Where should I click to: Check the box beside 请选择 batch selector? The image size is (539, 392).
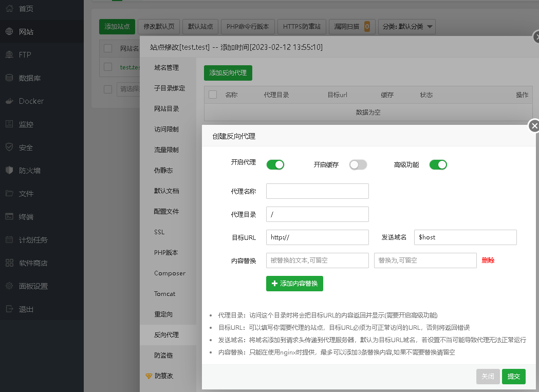tap(108, 89)
